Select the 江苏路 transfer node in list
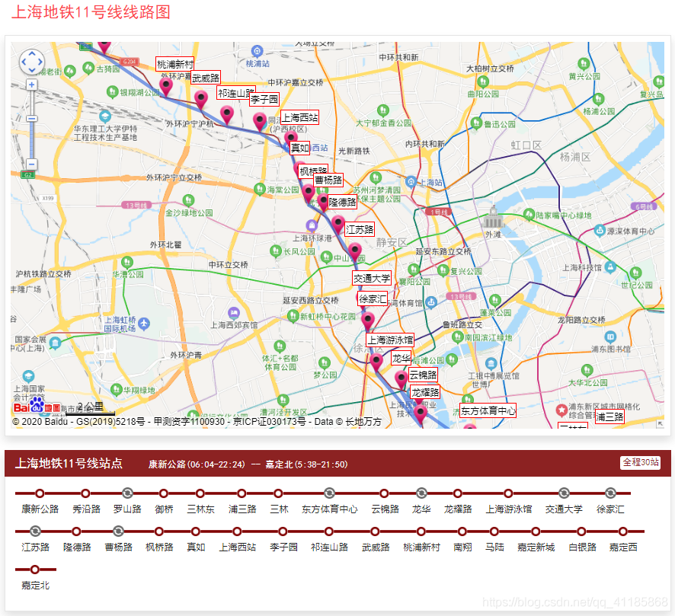The height and width of the screenshot is (616, 675). tap(35, 531)
